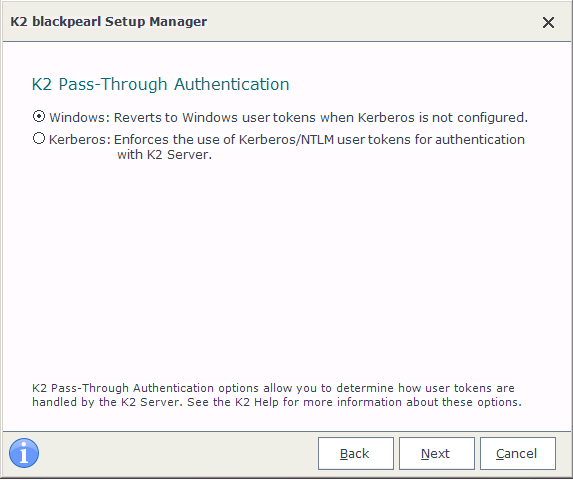Open help via the blue info icon
The width and height of the screenshot is (573, 480).
[x=24, y=453]
